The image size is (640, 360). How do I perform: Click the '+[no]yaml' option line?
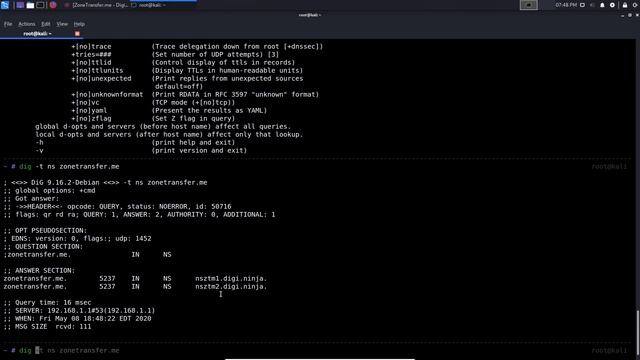169,111
